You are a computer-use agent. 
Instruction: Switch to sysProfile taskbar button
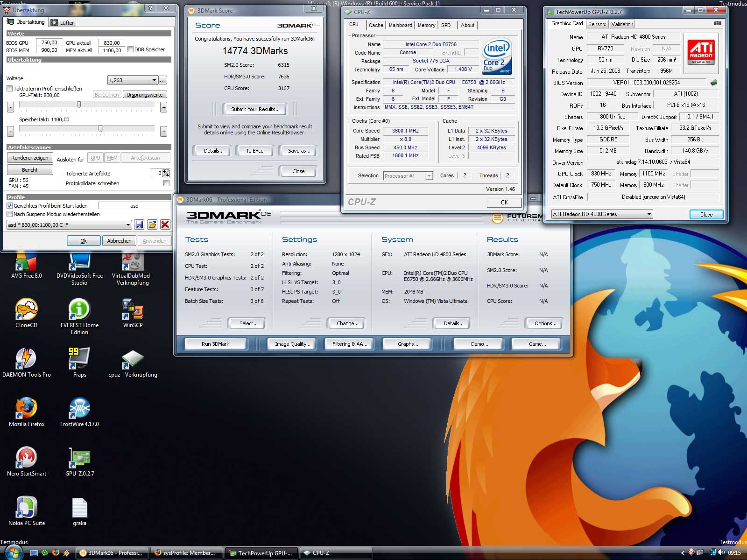188,553
